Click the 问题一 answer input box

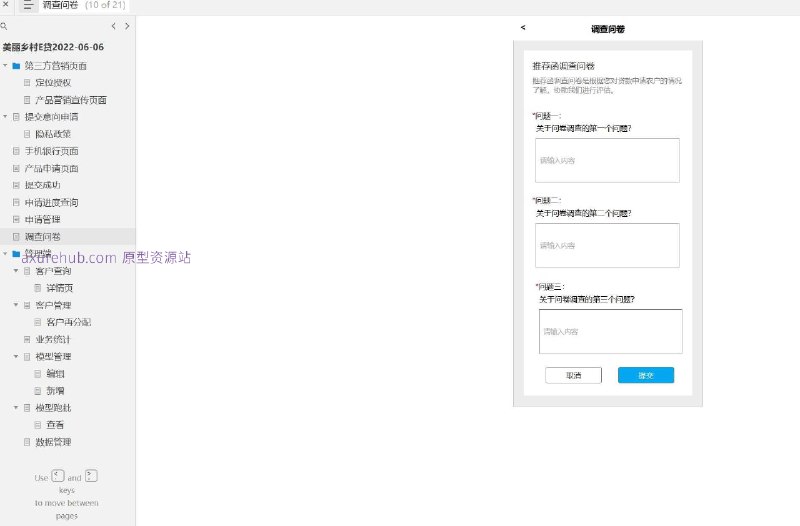pos(607,160)
